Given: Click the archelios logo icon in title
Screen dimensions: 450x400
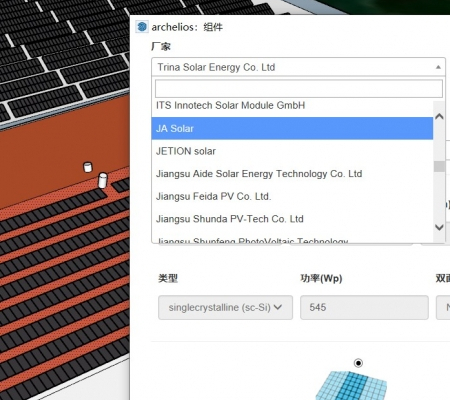Looking at the screenshot, I should (x=142, y=27).
